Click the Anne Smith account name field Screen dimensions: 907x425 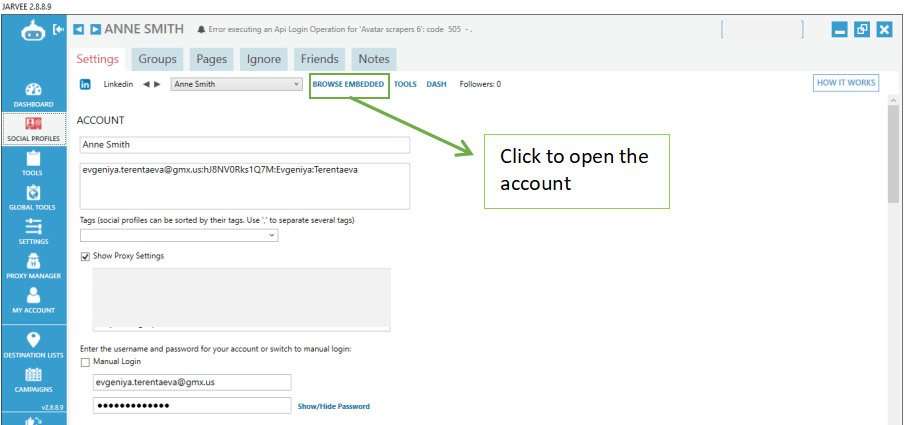(245, 145)
